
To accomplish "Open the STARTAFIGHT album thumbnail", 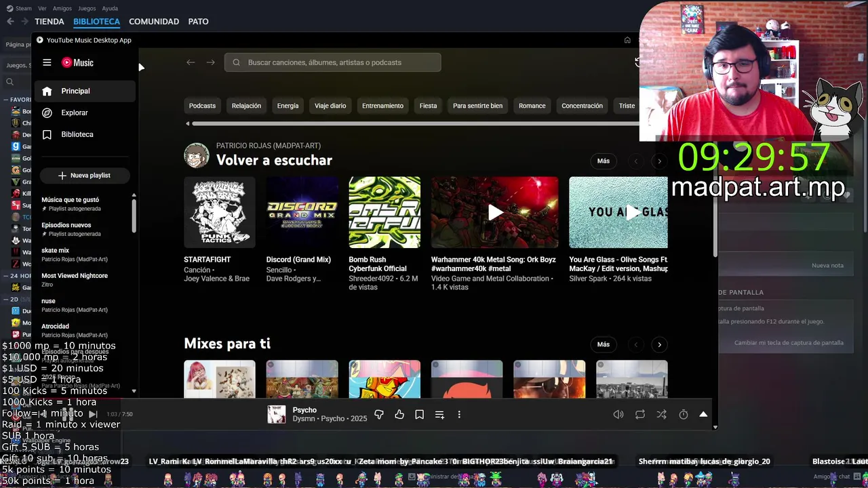I will tap(220, 212).
